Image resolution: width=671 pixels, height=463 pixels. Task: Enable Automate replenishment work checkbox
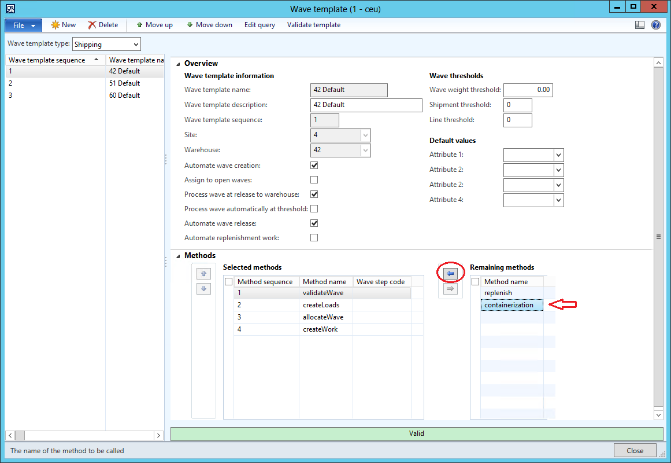click(x=314, y=238)
